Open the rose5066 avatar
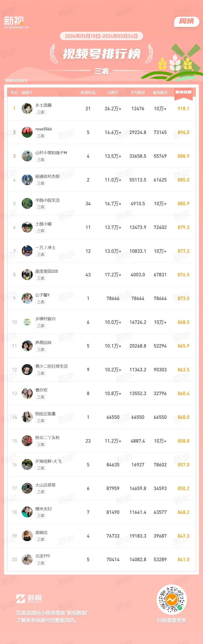 point(27,132)
